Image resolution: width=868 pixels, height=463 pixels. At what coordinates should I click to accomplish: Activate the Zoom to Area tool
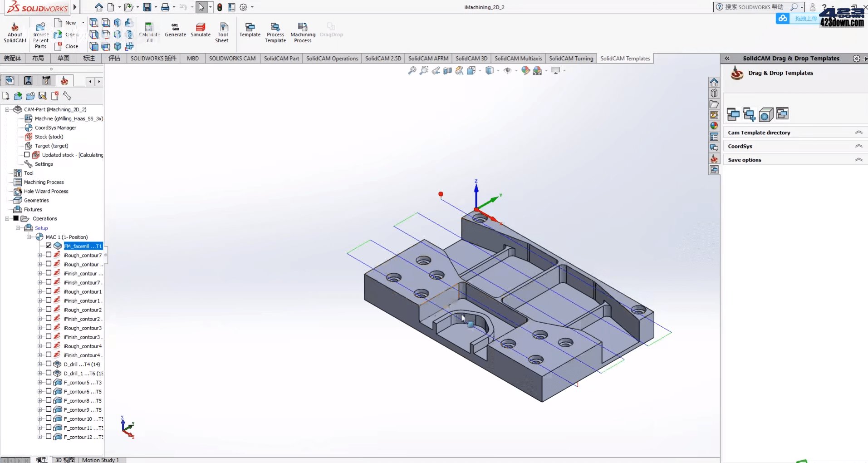[x=424, y=71]
